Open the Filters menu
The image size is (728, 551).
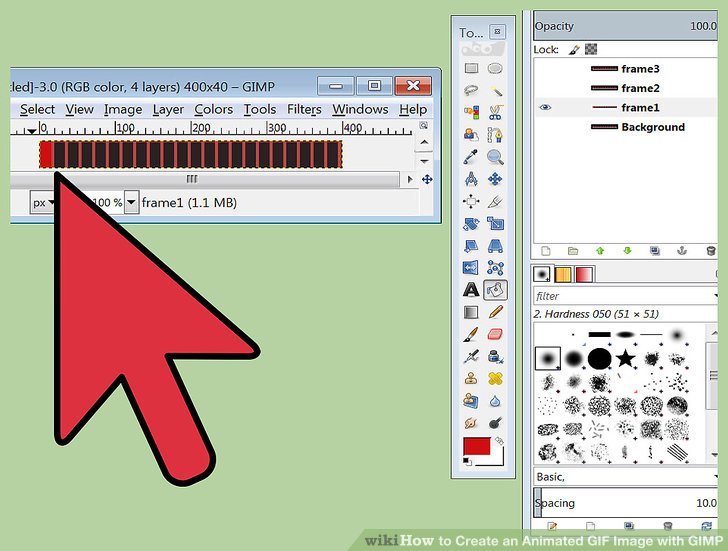pyautogui.click(x=304, y=110)
